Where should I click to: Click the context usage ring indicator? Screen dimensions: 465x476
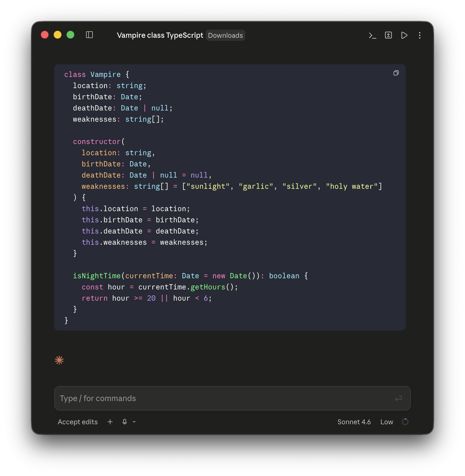[x=405, y=422]
